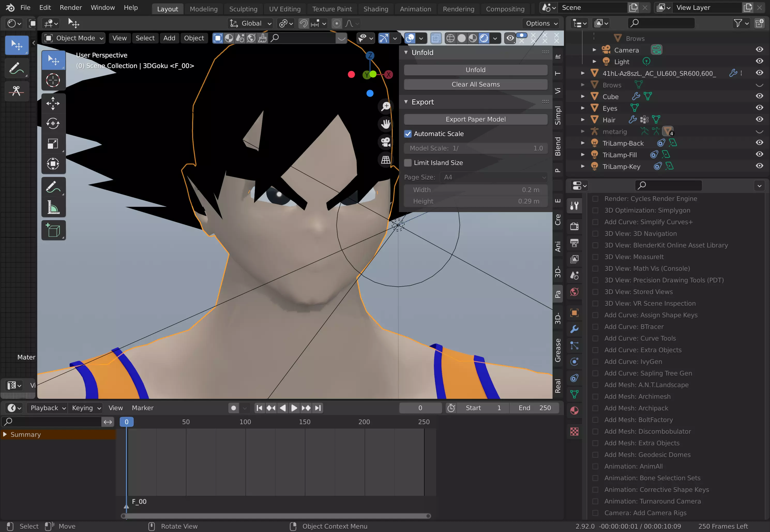770x532 pixels.
Task: Open Render properties tab icon
Action: pos(574,226)
